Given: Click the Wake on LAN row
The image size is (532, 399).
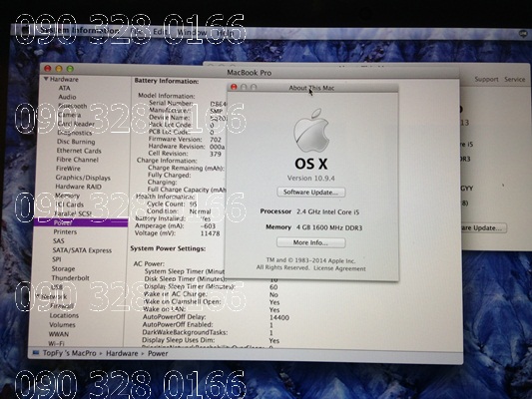Looking at the screenshot, I should point(211,309).
